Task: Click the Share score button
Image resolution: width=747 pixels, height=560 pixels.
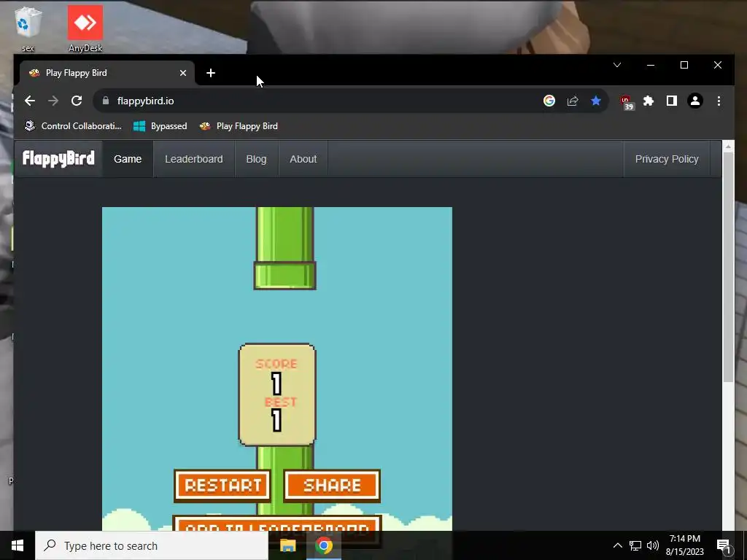Action: (x=332, y=486)
